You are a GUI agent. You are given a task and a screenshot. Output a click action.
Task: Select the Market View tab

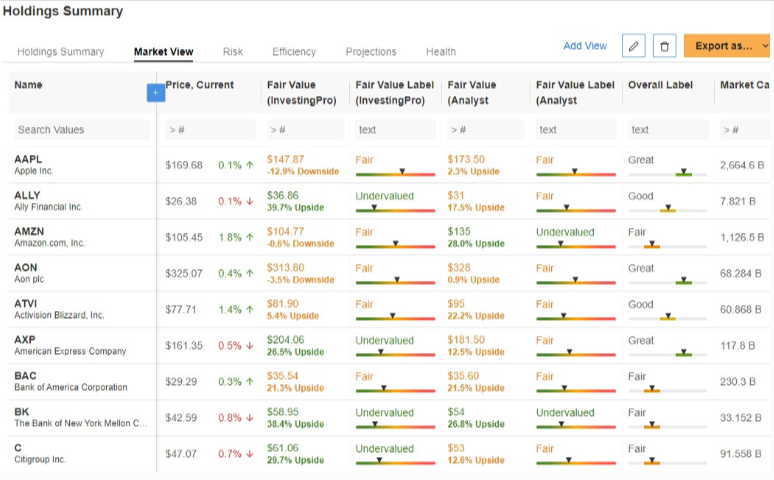pyautogui.click(x=163, y=52)
